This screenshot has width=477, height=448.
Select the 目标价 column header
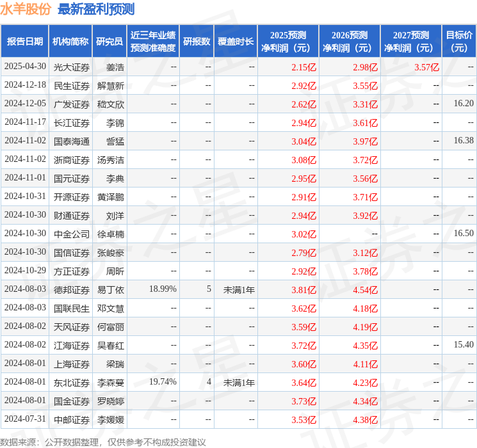point(459,42)
